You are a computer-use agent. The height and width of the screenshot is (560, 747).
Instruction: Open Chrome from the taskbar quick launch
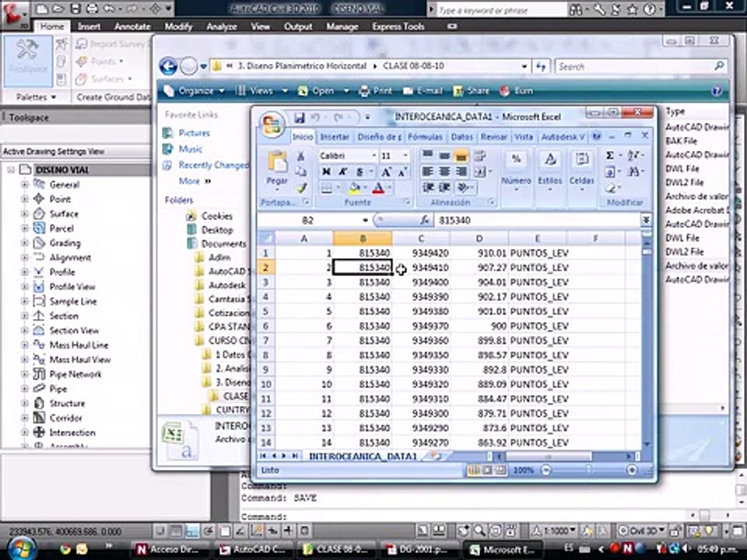click(x=65, y=549)
